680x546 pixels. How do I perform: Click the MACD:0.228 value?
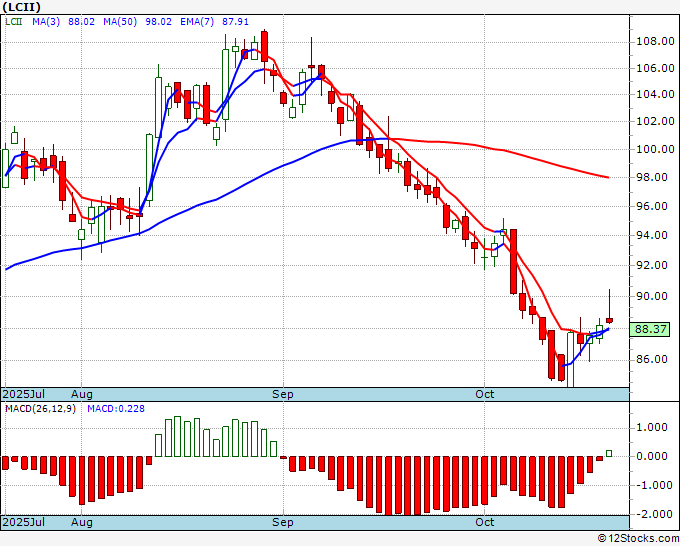pyautogui.click(x=116, y=409)
